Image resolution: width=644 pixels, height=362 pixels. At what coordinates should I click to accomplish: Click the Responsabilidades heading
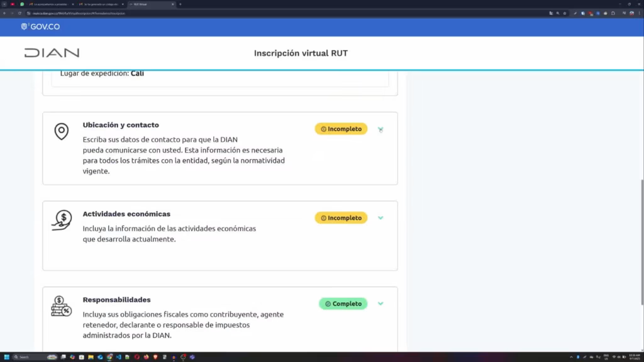tap(116, 300)
